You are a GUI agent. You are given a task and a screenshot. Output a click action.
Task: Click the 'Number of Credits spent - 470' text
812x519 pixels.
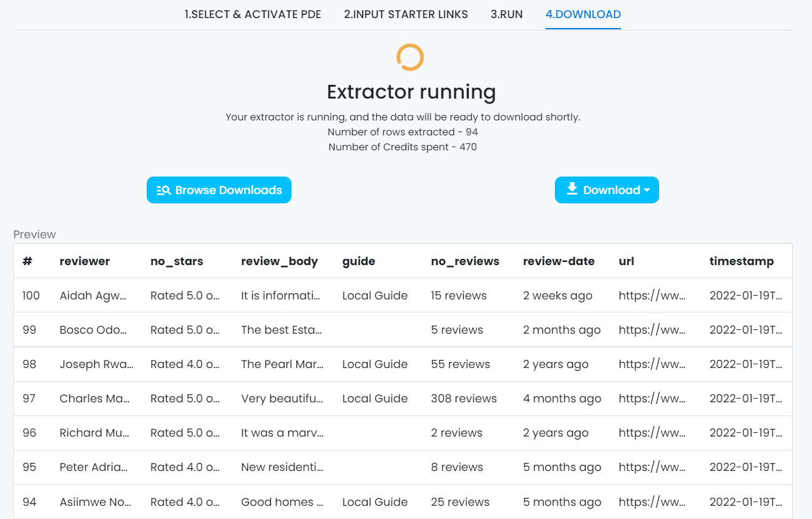[403, 147]
